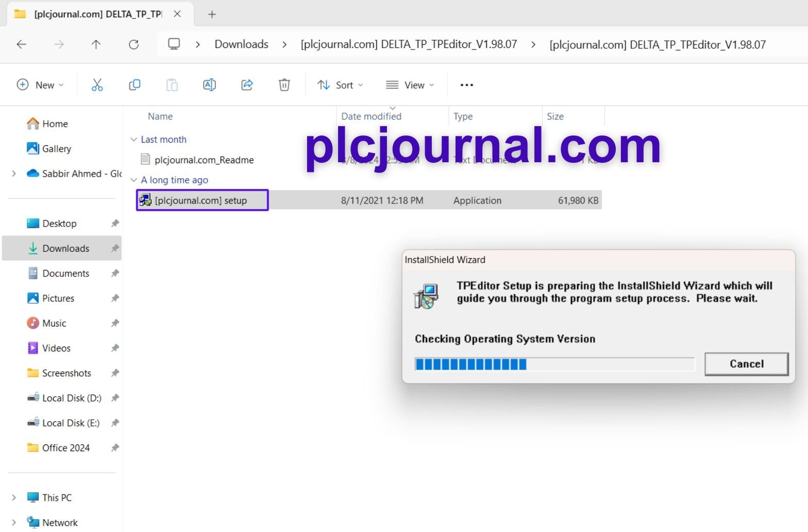Click the Paste clipboard icon
Image resolution: width=808 pixels, height=532 pixels.
coord(172,85)
